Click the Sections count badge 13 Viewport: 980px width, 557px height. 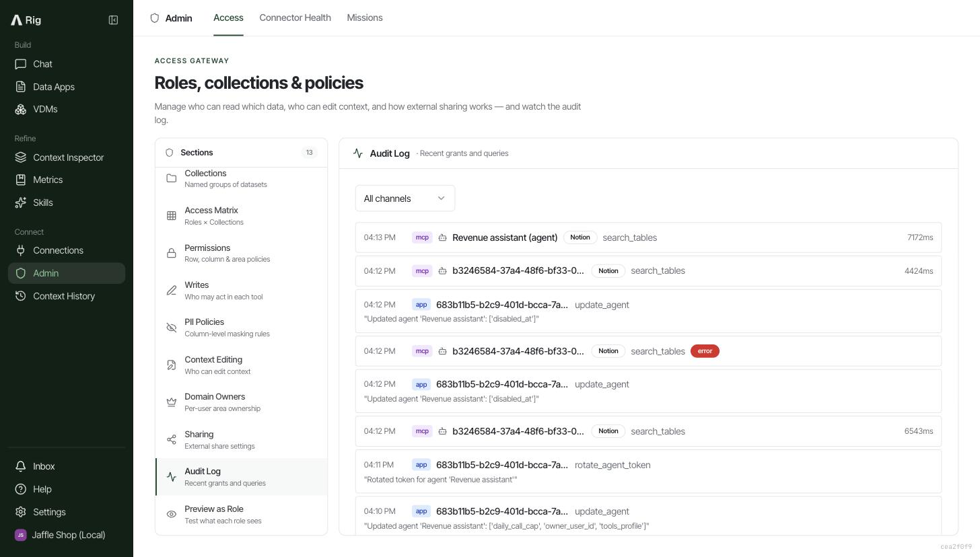pyautogui.click(x=309, y=153)
